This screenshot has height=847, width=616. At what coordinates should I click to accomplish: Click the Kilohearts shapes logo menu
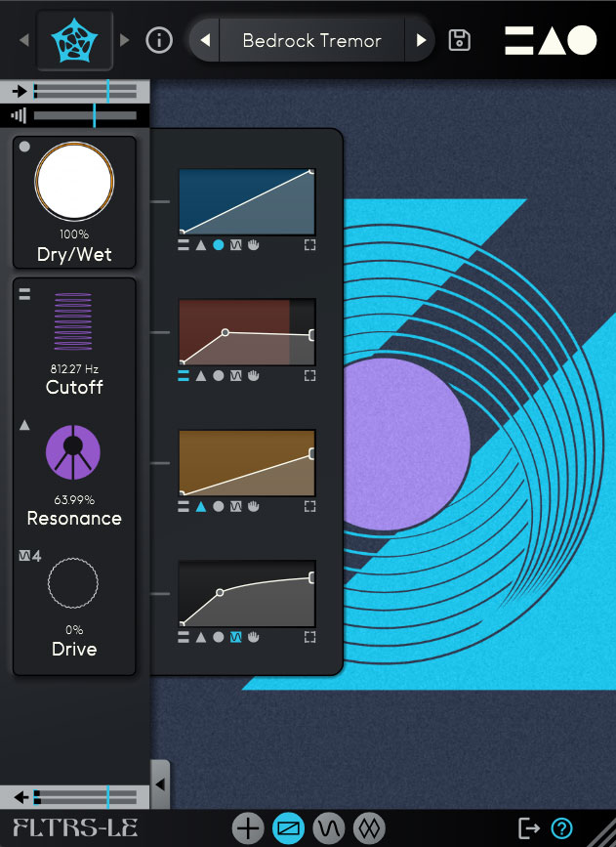[551, 40]
